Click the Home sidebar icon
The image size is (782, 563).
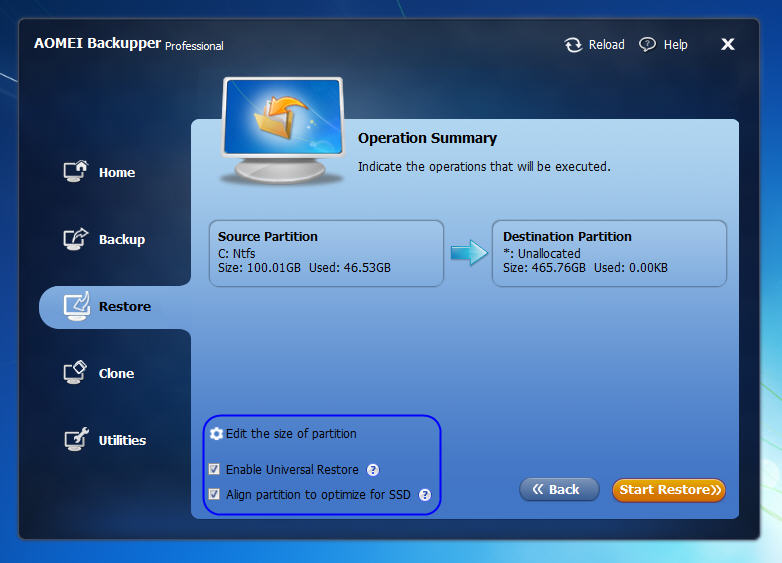(x=75, y=172)
